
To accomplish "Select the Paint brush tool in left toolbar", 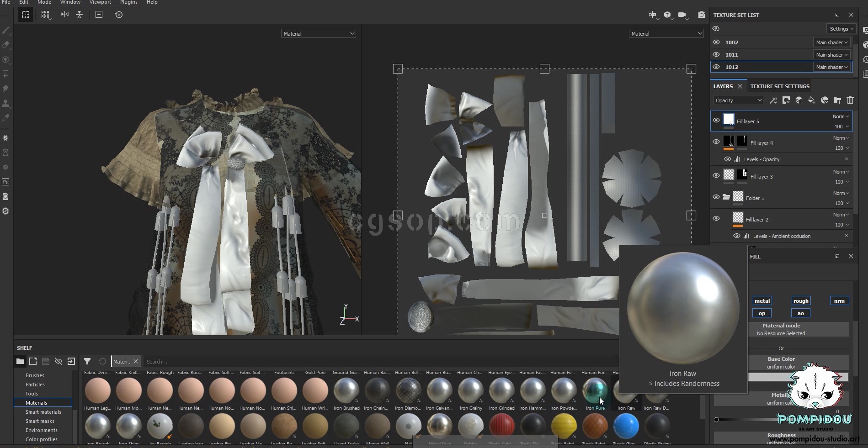I will tap(6, 31).
